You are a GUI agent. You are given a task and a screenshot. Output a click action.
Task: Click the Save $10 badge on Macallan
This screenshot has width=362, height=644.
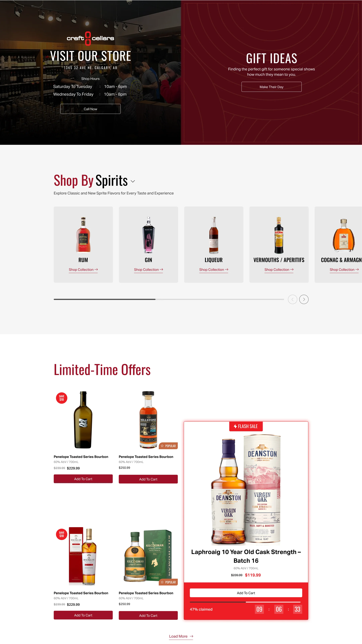tap(62, 534)
